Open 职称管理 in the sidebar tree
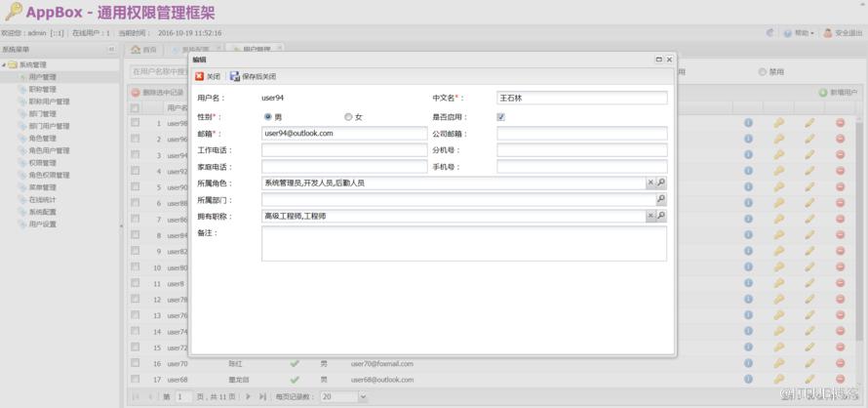Image resolution: width=868 pixels, height=408 pixels. click(43, 89)
